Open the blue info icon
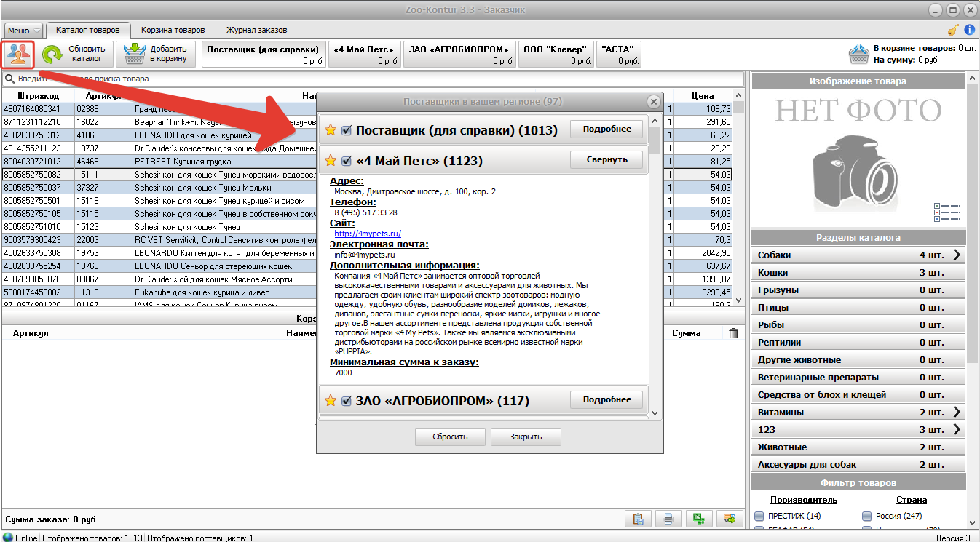Viewport: 980px width, 542px height. point(970,30)
